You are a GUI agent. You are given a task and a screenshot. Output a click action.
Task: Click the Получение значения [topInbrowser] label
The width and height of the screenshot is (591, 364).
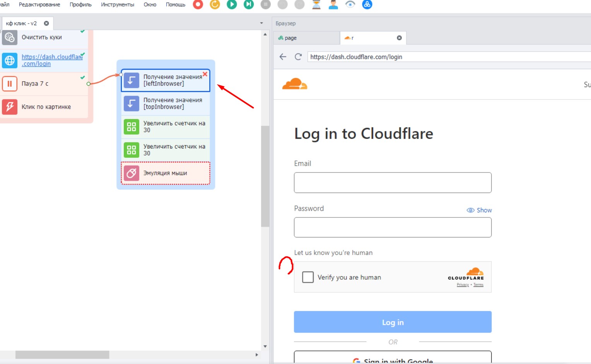(173, 103)
